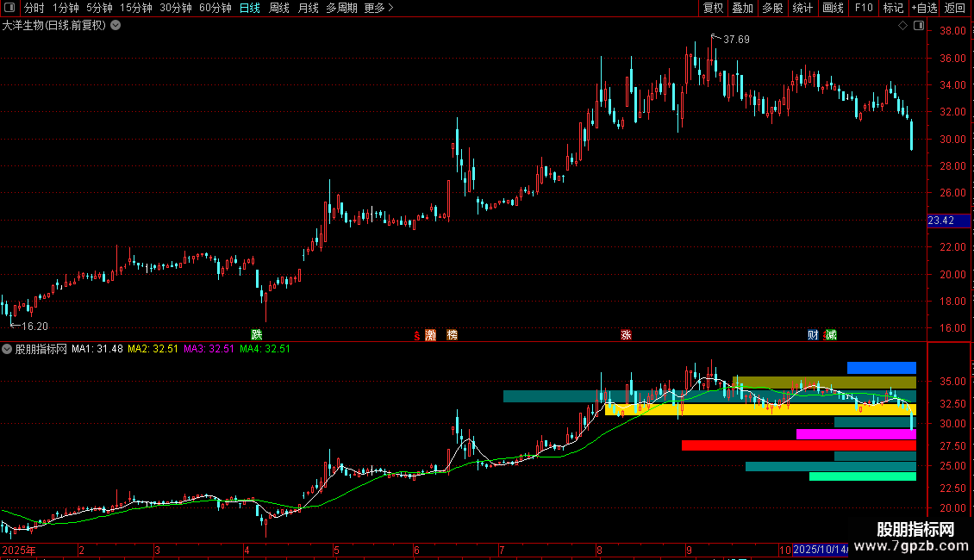Click the 27.50 indicator axis label
This screenshot has height=560, width=974.
[x=952, y=446]
